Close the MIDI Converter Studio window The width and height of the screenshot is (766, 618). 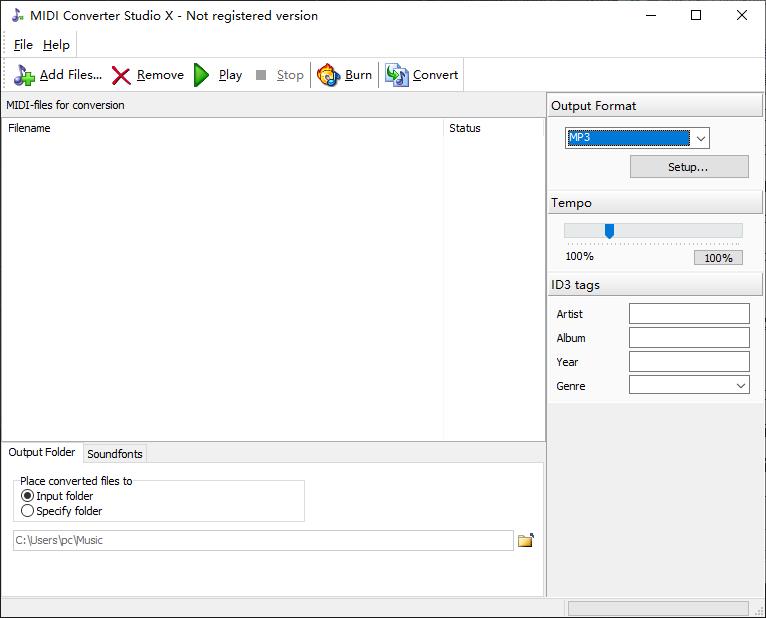(x=742, y=15)
